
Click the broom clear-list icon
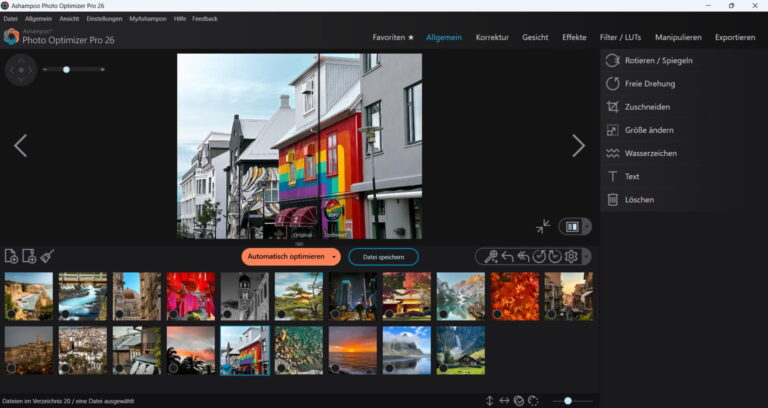47,256
